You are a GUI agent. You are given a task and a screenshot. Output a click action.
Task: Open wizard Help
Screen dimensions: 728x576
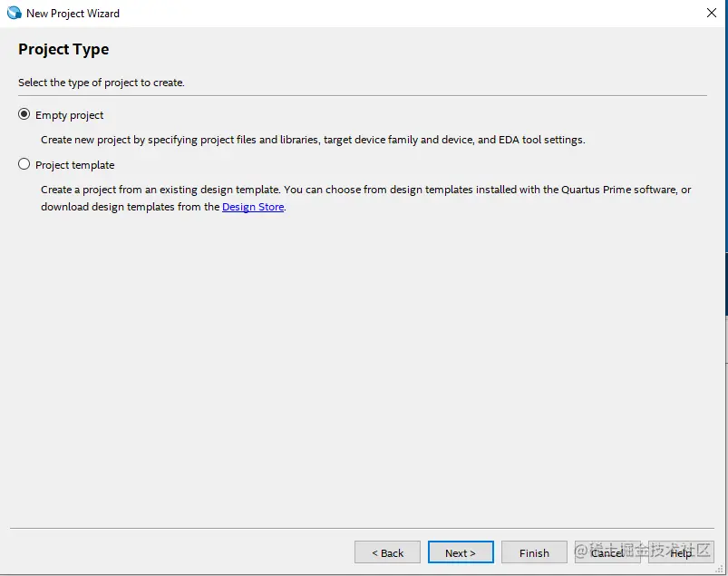681,552
